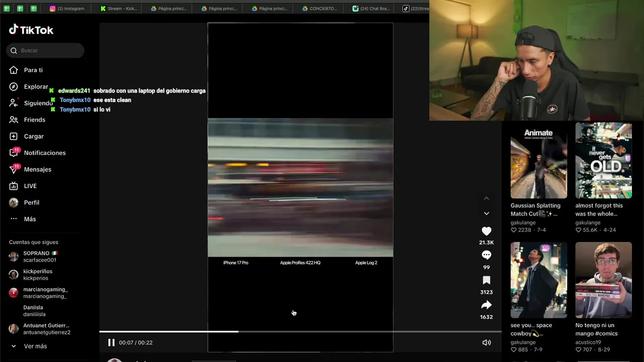Click 'No tengo ni un mango #comics' title
The height and width of the screenshot is (362, 644).
pos(597,329)
